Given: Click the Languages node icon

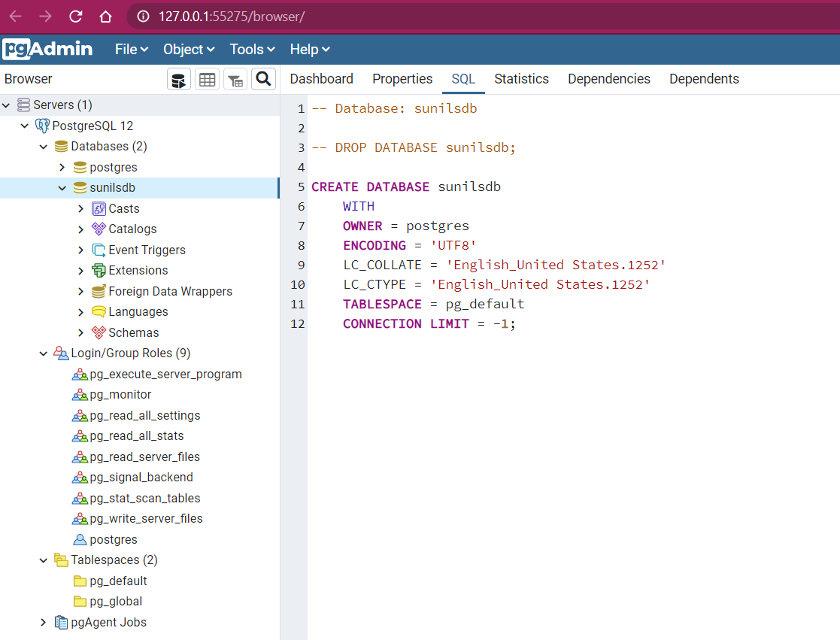Looking at the screenshot, I should click(x=99, y=311).
